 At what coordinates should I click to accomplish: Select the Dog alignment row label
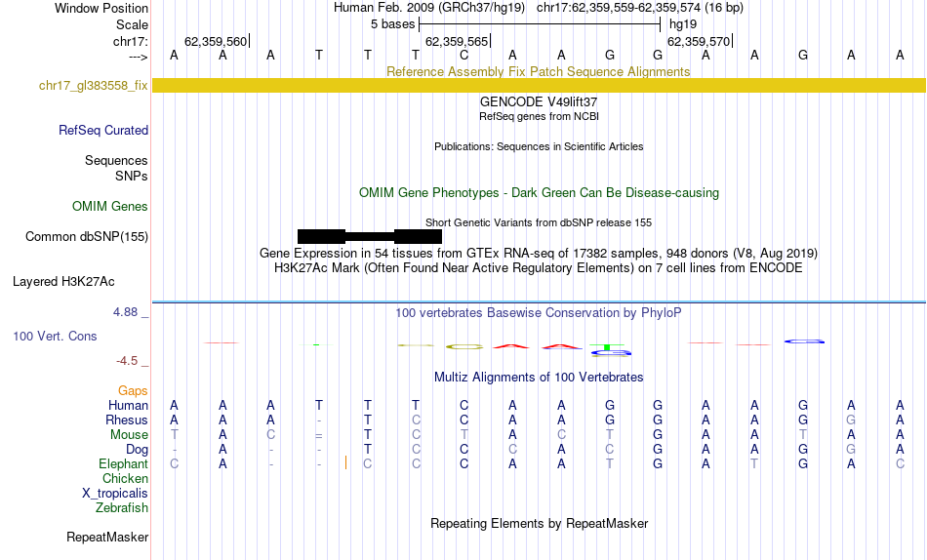[138, 450]
